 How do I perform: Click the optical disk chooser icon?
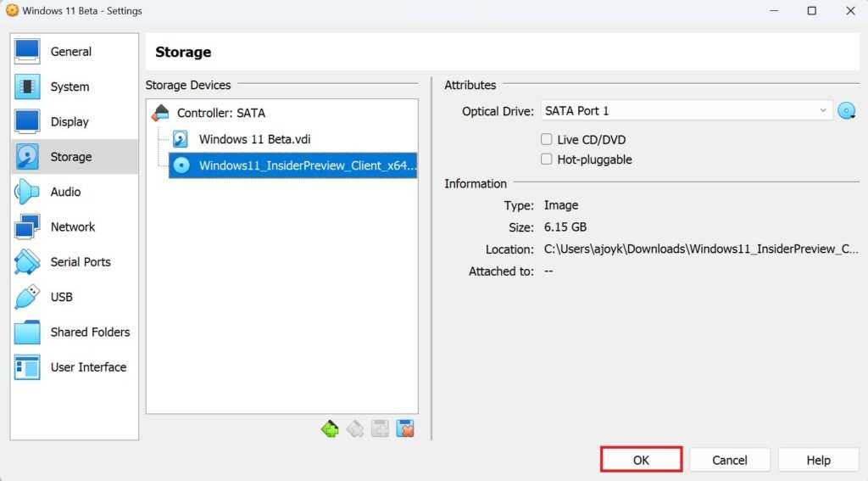pyautogui.click(x=846, y=111)
